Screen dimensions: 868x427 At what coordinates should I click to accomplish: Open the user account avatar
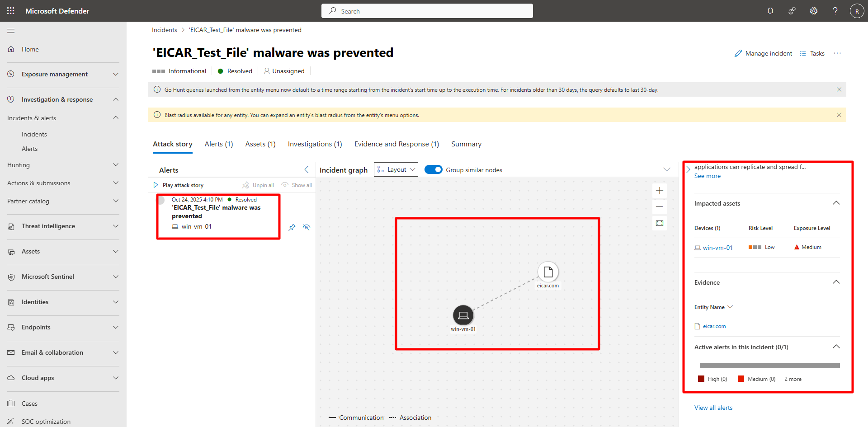click(857, 11)
